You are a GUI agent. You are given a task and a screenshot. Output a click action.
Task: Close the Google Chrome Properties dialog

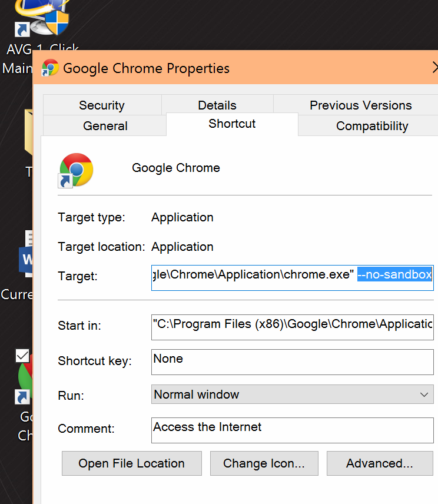click(x=434, y=68)
